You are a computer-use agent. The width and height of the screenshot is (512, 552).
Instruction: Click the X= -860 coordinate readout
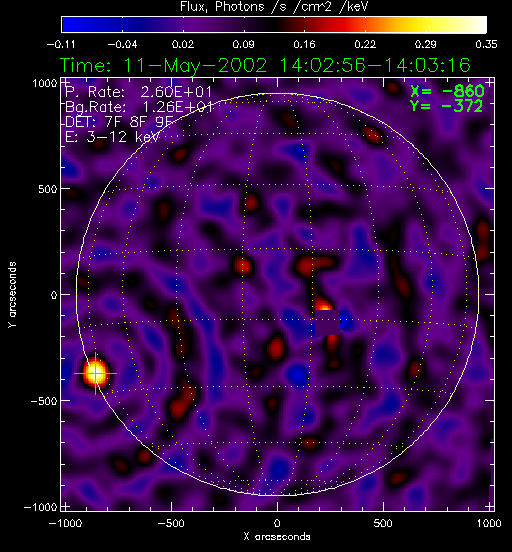click(447, 92)
